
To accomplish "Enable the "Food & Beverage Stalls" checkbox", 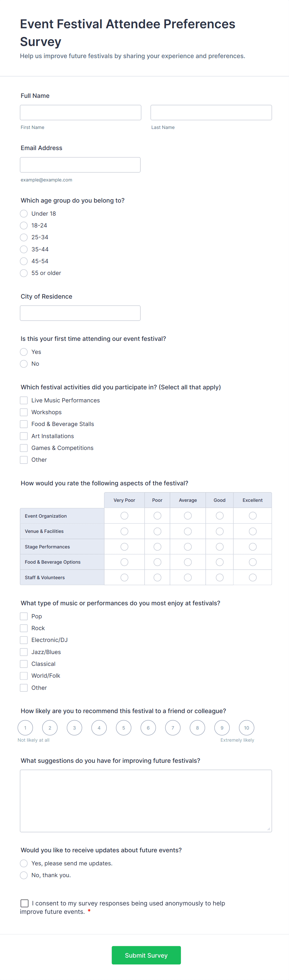I will [24, 424].
